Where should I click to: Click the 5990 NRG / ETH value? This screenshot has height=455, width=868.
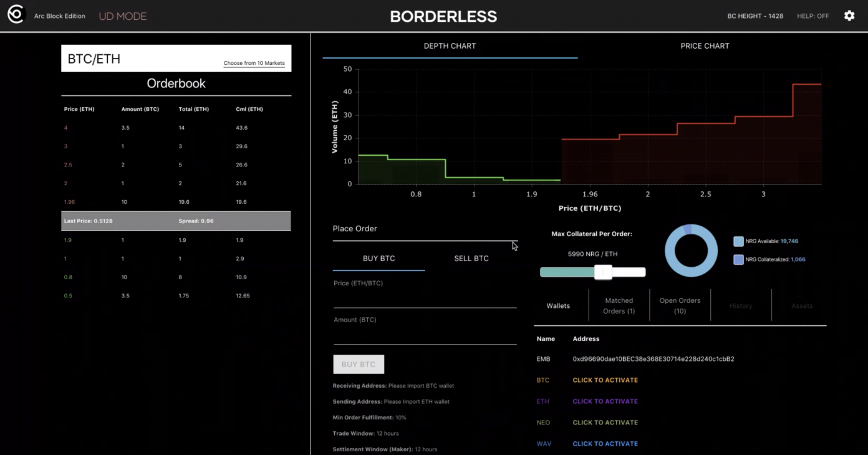point(592,254)
